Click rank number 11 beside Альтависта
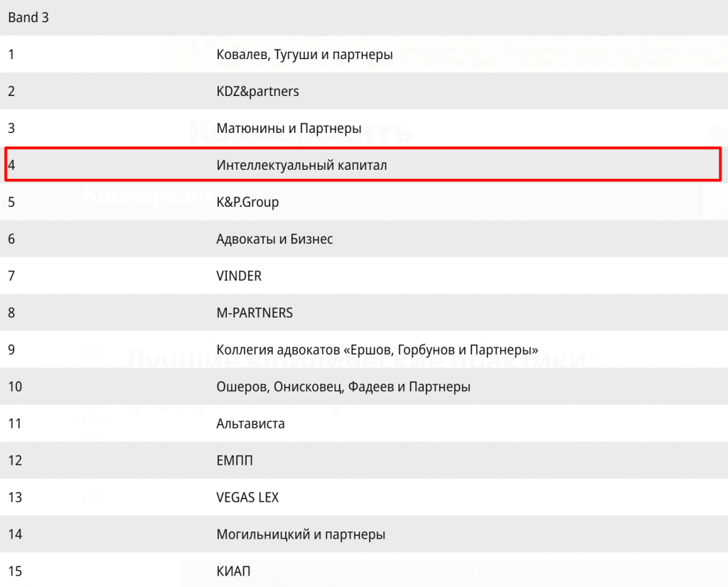Image resolution: width=728 pixels, height=587 pixels. (15, 424)
